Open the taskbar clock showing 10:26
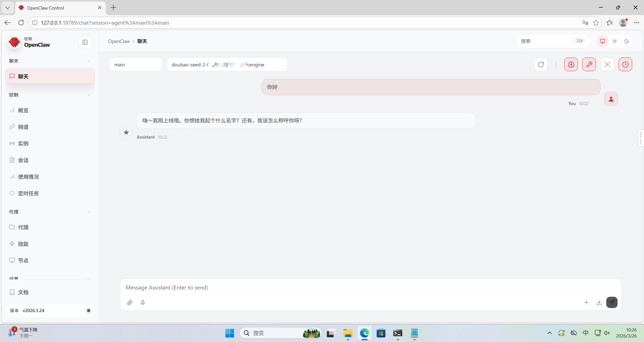 point(626,333)
